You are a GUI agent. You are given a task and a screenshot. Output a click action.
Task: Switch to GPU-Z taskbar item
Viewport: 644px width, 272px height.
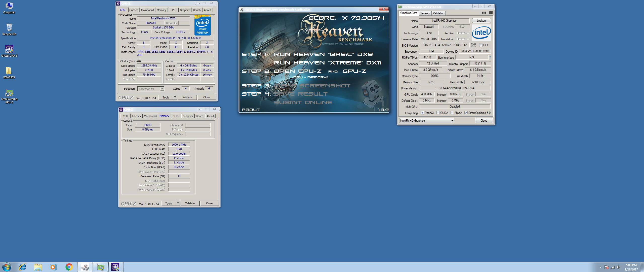100,267
